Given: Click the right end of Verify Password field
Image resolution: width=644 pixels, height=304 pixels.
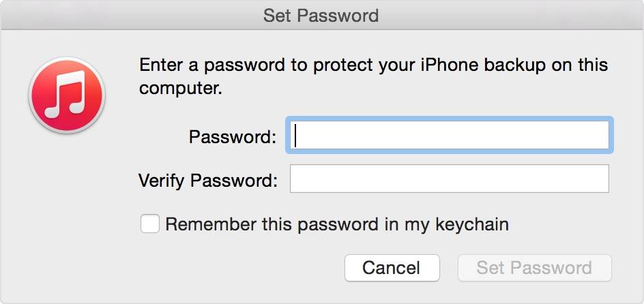Looking at the screenshot, I should (x=598, y=179).
